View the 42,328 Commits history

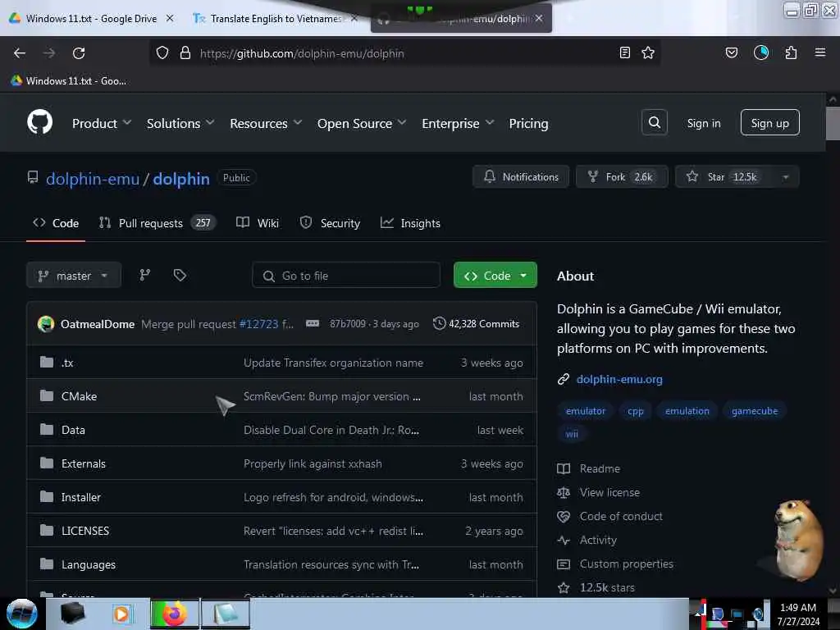click(477, 323)
